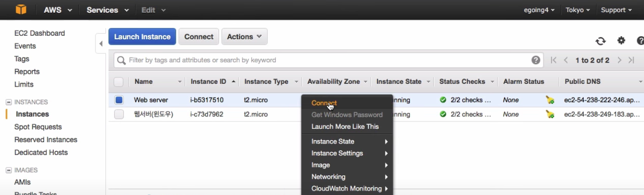Open Dedicated Hosts in sidebar
This screenshot has height=195, width=644.
click(41, 152)
